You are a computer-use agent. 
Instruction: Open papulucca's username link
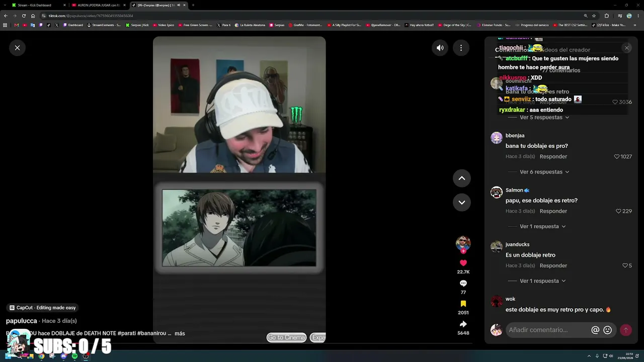(x=21, y=321)
